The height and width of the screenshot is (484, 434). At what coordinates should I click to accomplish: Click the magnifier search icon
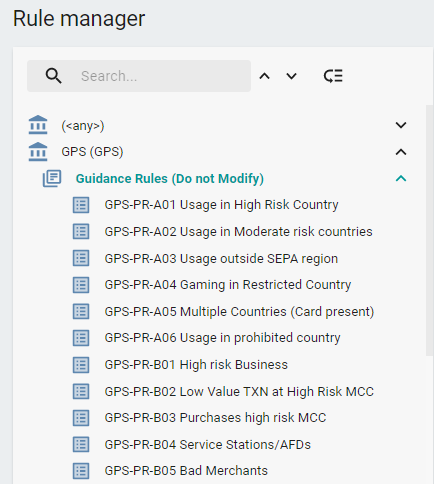pyautogui.click(x=53, y=76)
